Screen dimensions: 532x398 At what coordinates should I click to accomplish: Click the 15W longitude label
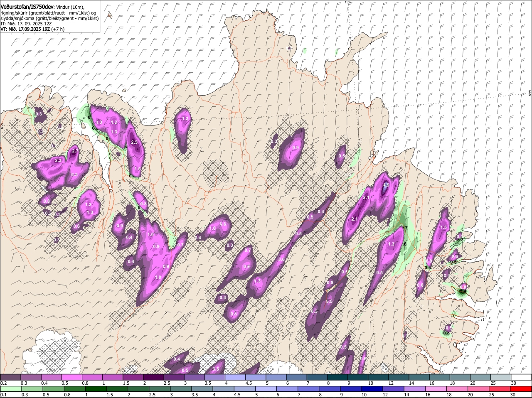point(348,2)
